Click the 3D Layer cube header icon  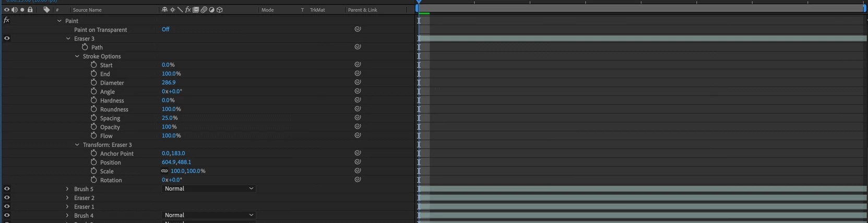pos(220,9)
